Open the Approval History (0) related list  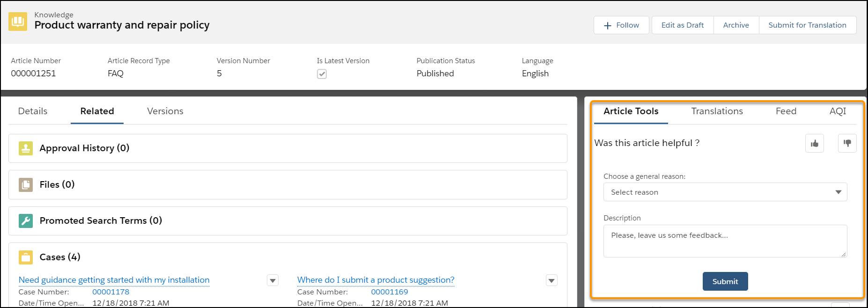point(84,148)
